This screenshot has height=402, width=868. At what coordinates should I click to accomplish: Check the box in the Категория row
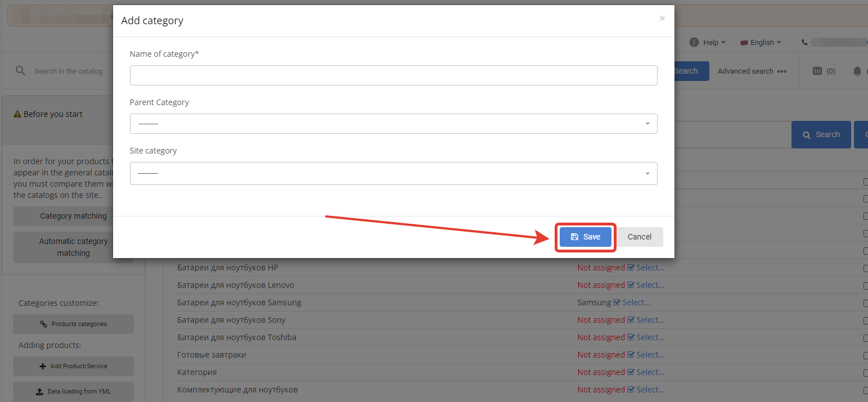[x=866, y=372]
